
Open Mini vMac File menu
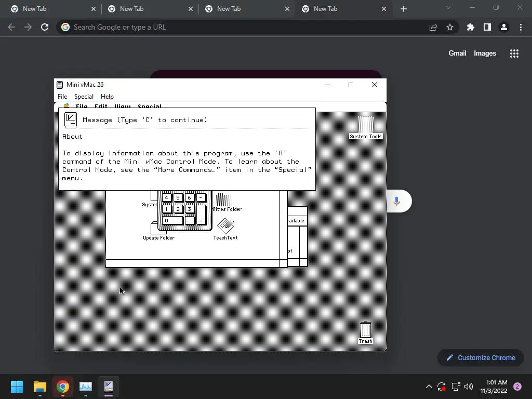click(x=62, y=97)
